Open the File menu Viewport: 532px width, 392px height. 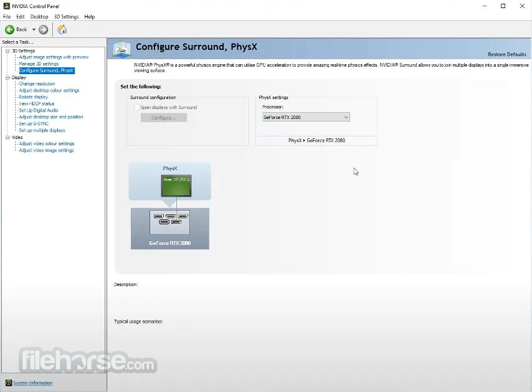click(x=7, y=17)
